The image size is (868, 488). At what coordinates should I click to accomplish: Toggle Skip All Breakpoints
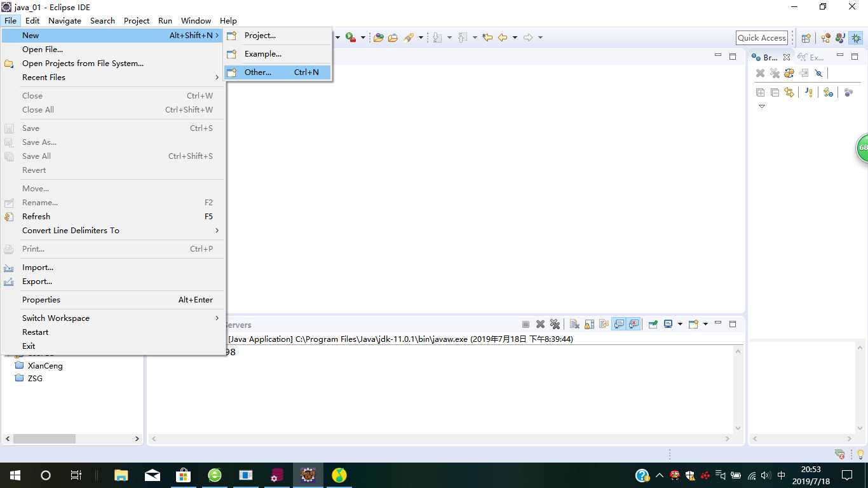(818, 73)
